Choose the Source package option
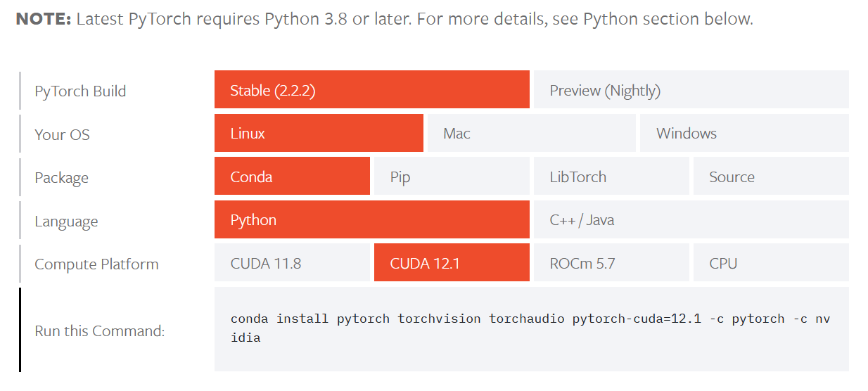The image size is (868, 391). coord(770,177)
